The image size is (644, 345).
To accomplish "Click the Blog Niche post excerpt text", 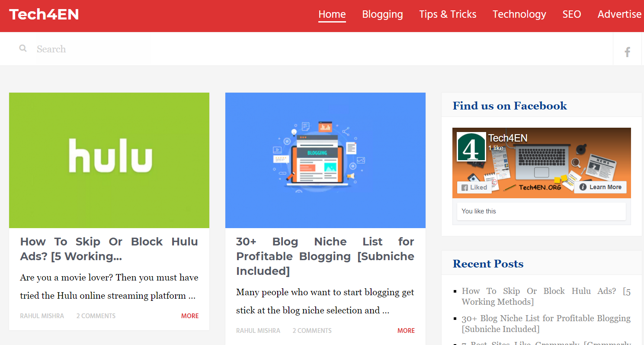I will point(325,301).
